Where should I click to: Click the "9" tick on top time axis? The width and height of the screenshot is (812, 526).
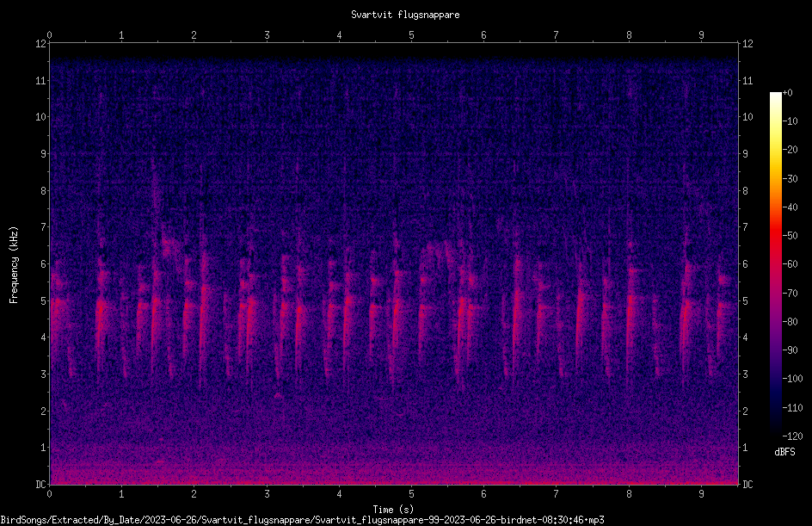(x=701, y=35)
